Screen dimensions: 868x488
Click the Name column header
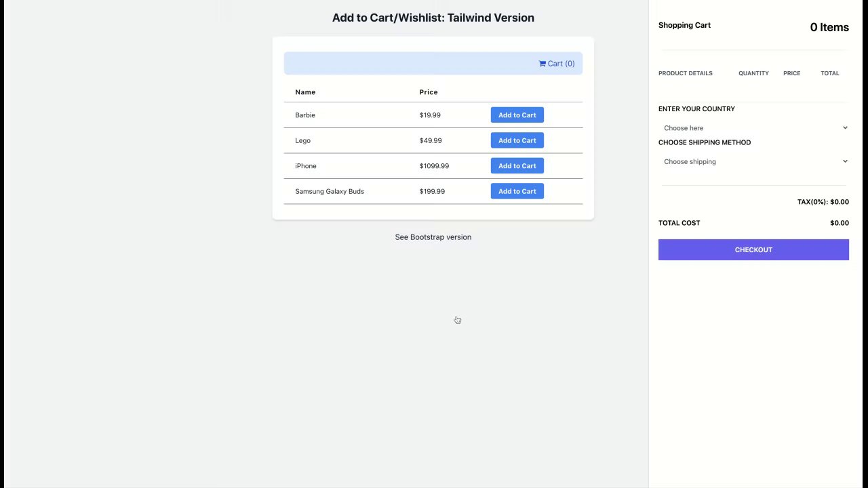tap(305, 92)
